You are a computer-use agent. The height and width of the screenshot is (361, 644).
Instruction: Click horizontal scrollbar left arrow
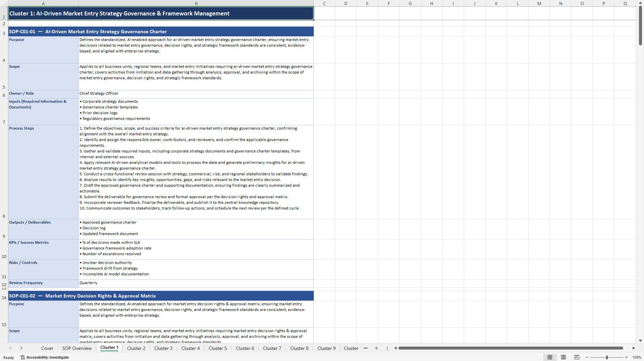coord(395,348)
